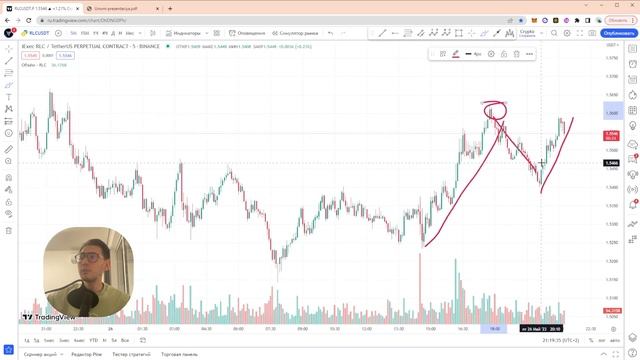Select the horizontal ray in the favorites drawing bar
Screen dimensions: 640x360
395,33
